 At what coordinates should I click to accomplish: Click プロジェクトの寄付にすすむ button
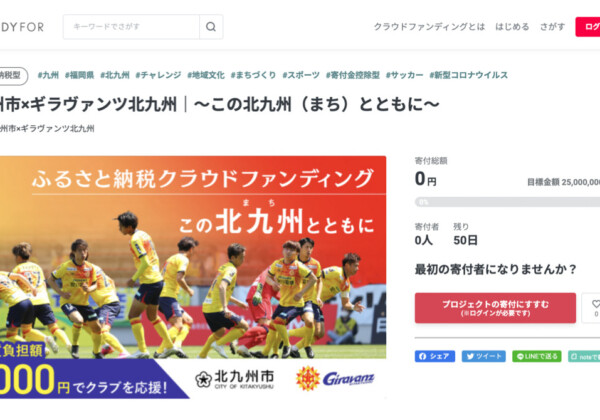click(x=495, y=308)
